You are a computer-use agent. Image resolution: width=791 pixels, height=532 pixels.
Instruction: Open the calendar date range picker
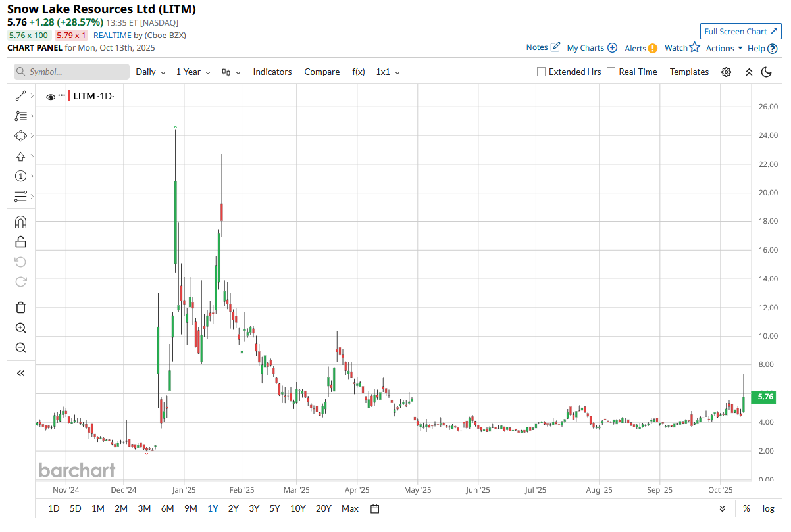(x=375, y=508)
